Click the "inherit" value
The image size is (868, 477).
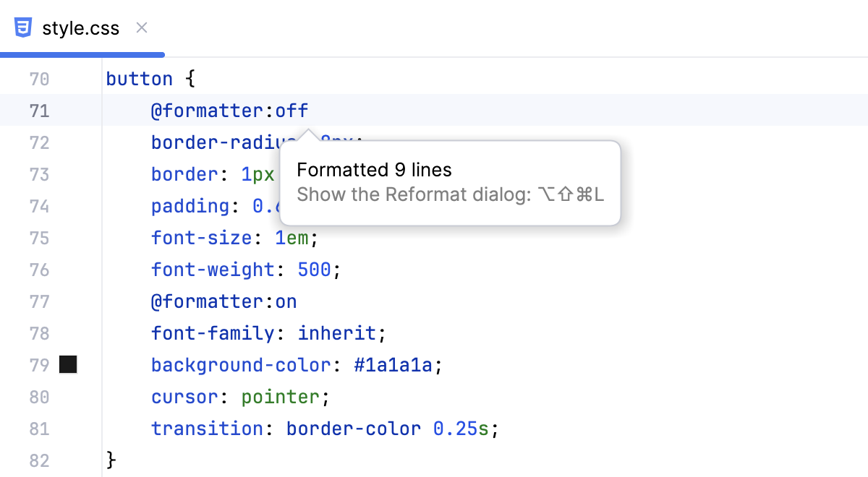click(337, 333)
